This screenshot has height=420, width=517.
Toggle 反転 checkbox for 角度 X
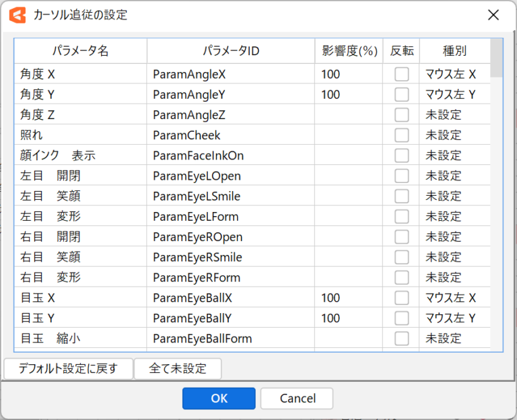pyautogui.click(x=401, y=74)
